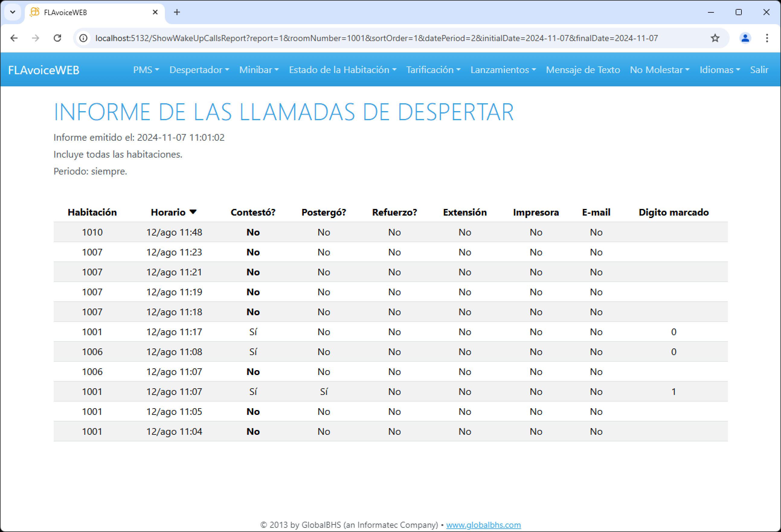Open the Idiomas language menu

719,70
